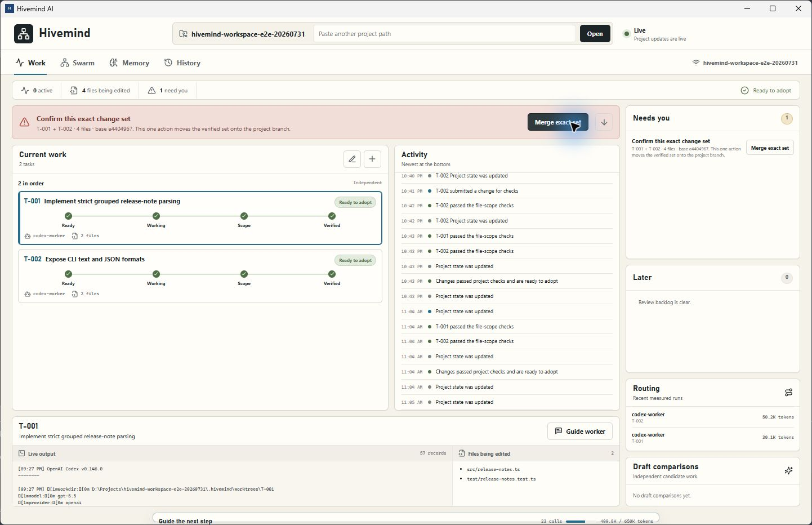The width and height of the screenshot is (812, 525).
Task: Click the T-002 Scope step checkmark
Action: click(244, 274)
